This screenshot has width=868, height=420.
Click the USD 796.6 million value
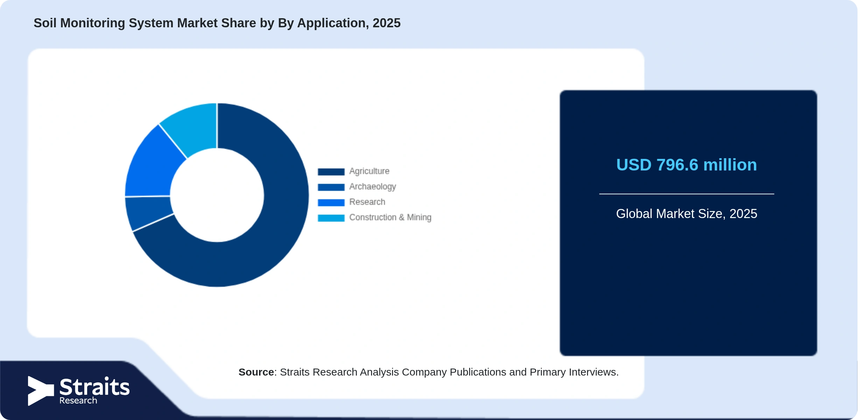(686, 165)
